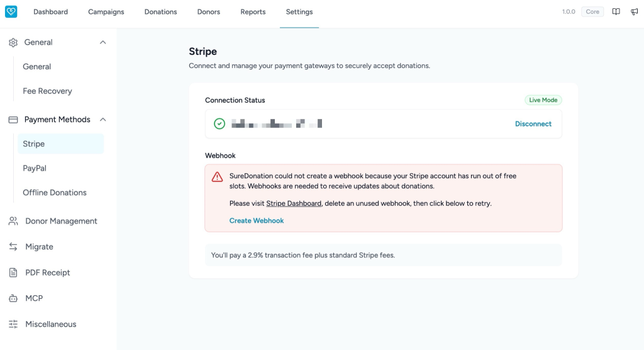The width and height of the screenshot is (644, 350).
Task: Click the Core plan badge
Action: click(x=592, y=11)
